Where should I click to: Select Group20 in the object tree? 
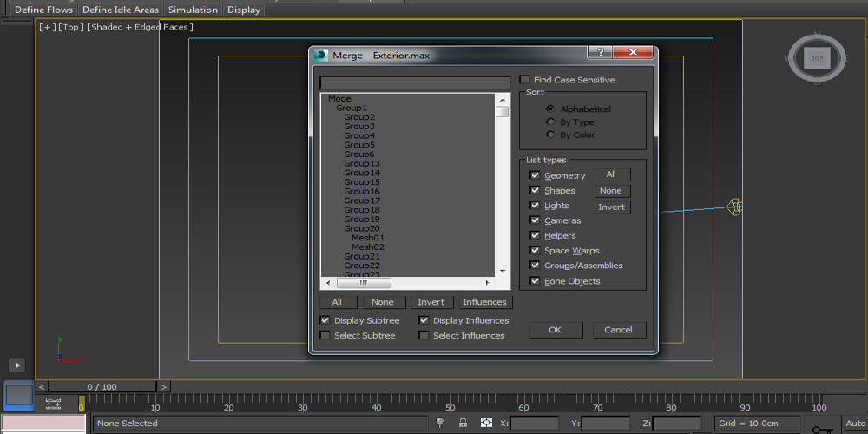362,229
